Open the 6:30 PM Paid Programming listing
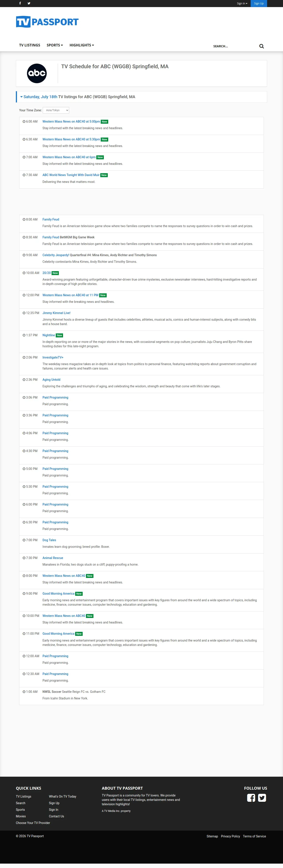 55,522
